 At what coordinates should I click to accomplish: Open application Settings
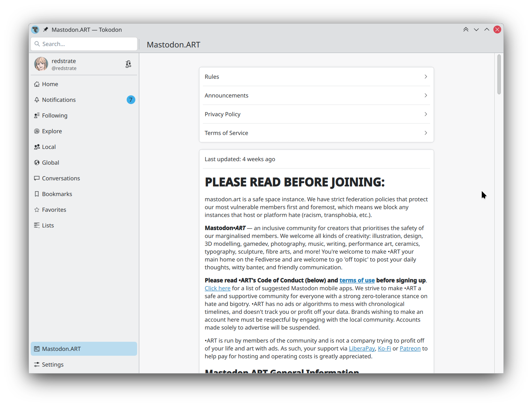(x=84, y=364)
